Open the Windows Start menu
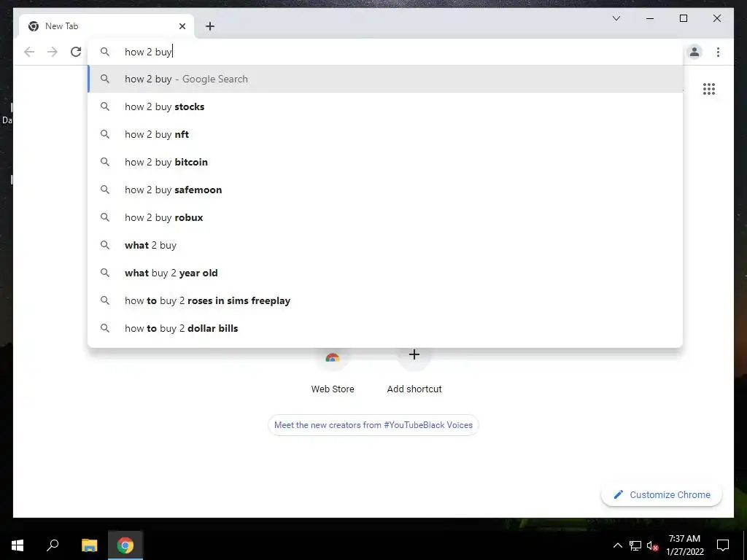The image size is (747, 560). [x=18, y=545]
